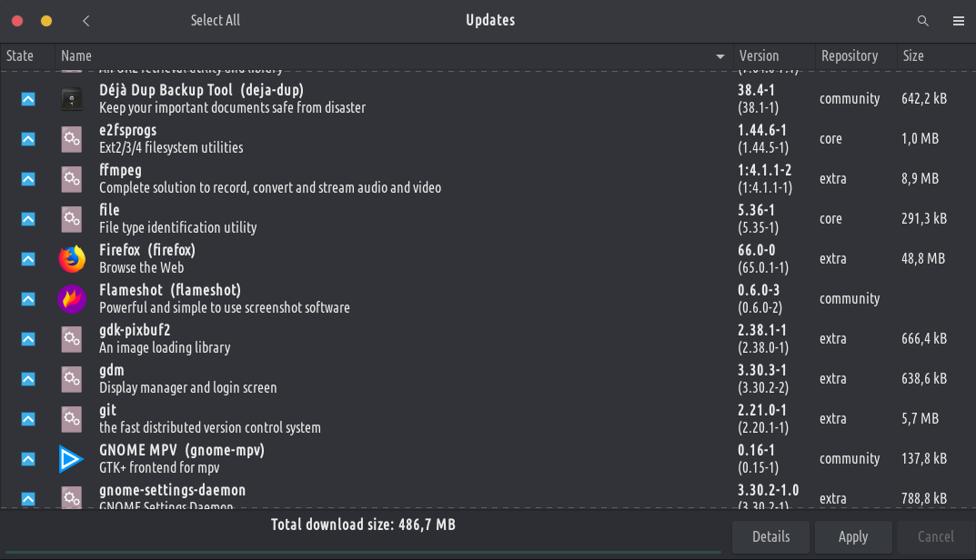Image resolution: width=976 pixels, height=560 pixels.
Task: Toggle upgrade state for e2fsprogs
Action: (28, 139)
